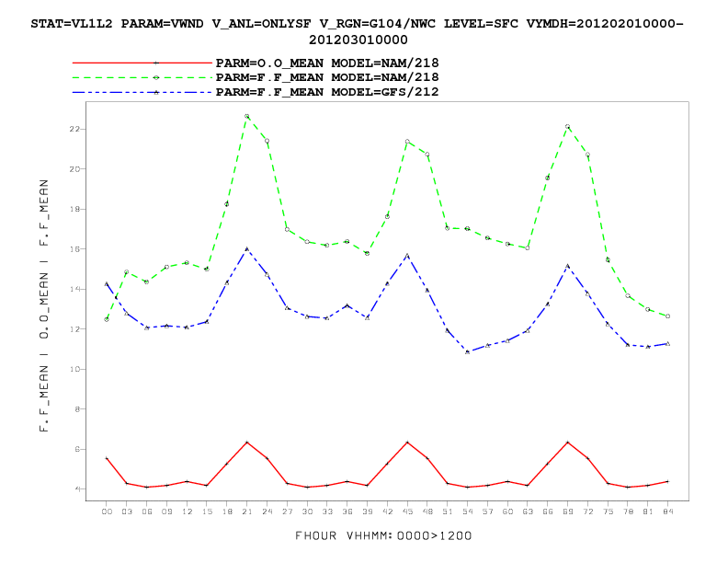Image resolution: width=728 pixels, height=563 pixels.
Task: Click y-axis tick label 4
Action: 77,489
